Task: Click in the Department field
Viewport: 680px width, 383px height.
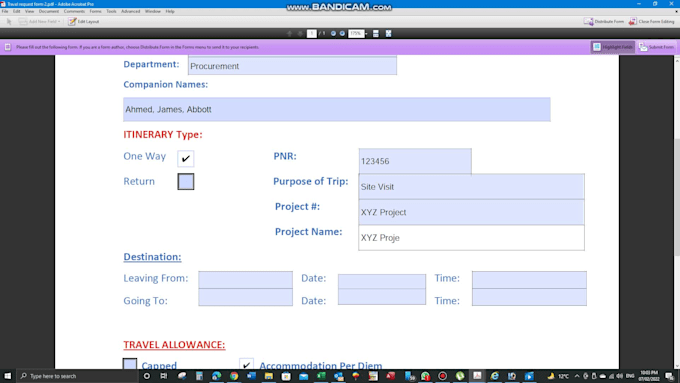Action: click(292, 65)
